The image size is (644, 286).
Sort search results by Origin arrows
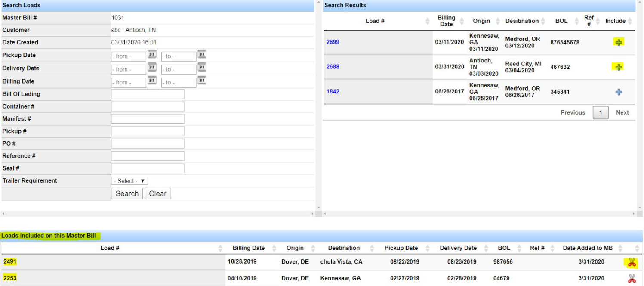[498, 21]
